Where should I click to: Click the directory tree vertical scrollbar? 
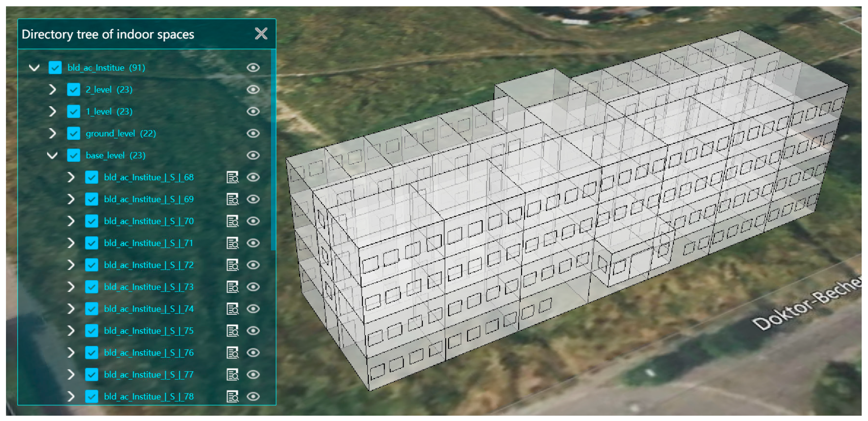(273, 150)
